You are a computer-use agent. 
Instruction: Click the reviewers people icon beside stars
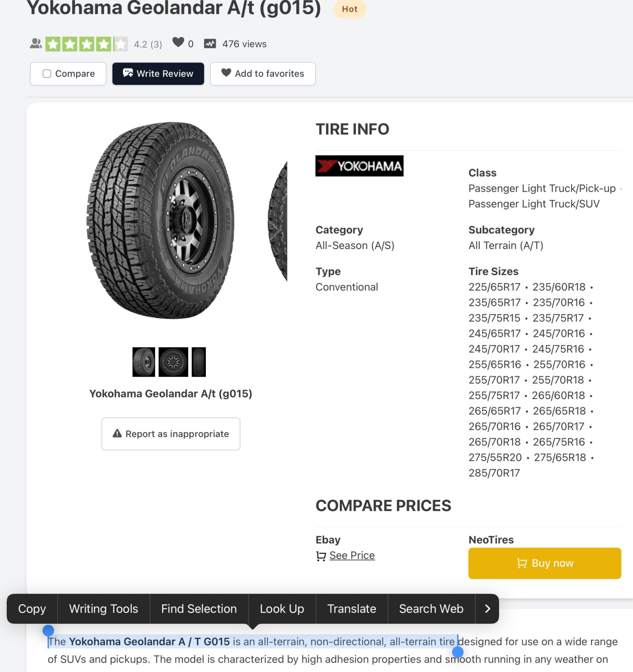36,44
